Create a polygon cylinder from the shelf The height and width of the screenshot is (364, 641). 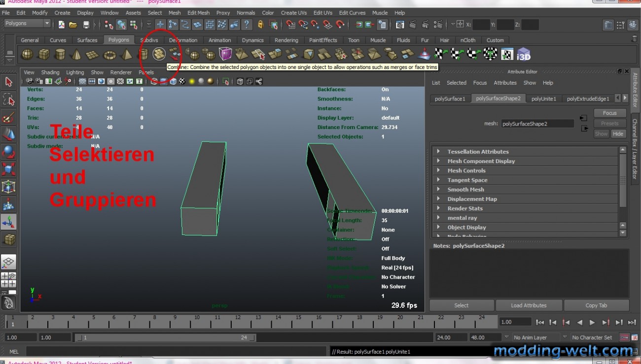coord(60,54)
